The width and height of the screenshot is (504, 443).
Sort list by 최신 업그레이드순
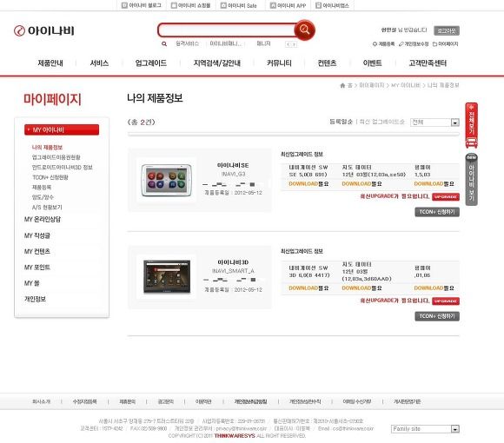(381, 122)
